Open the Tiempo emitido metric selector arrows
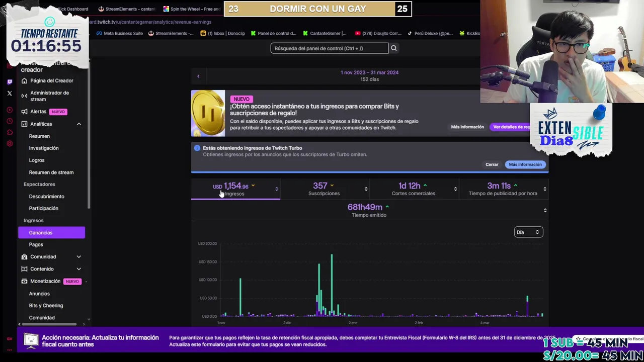The height and width of the screenshot is (362, 644). (545, 210)
